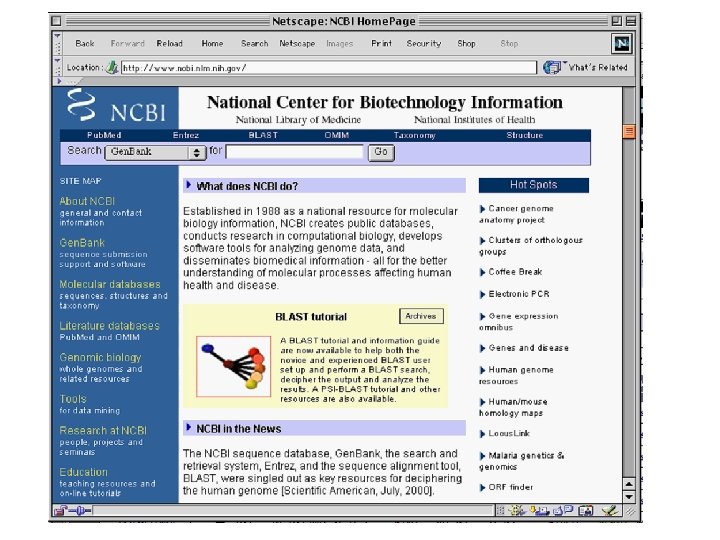This screenshot has height=540, width=720.
Task: Open Human/mouse homology maps link
Action: click(513, 407)
